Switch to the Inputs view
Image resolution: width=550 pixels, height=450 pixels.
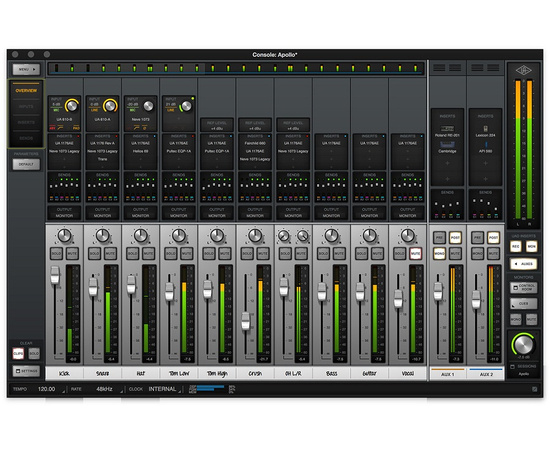pyautogui.click(x=26, y=106)
